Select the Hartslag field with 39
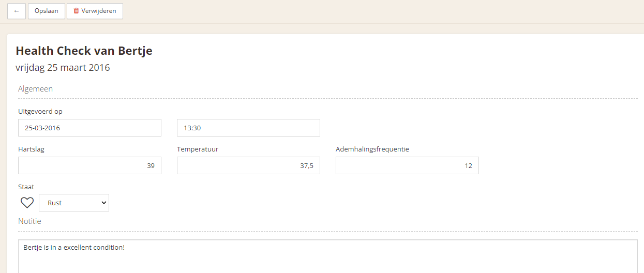Image resolution: width=644 pixels, height=273 pixels. click(x=89, y=165)
